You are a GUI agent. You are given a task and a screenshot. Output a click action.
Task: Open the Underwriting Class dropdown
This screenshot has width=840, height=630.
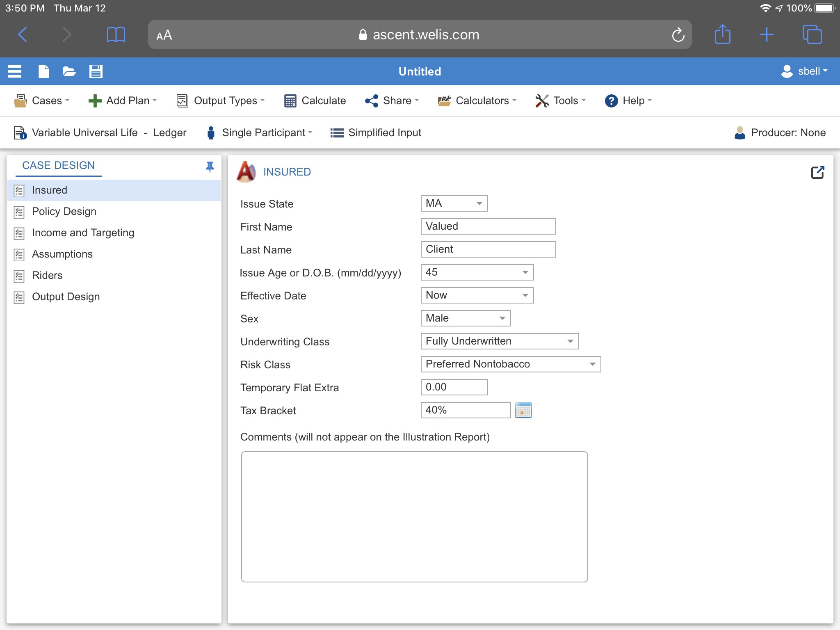[x=499, y=341]
